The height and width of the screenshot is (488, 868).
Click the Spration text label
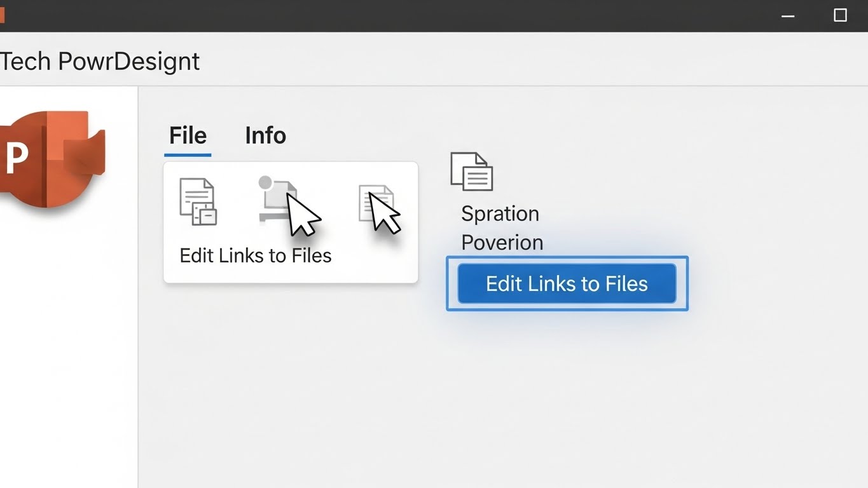500,213
